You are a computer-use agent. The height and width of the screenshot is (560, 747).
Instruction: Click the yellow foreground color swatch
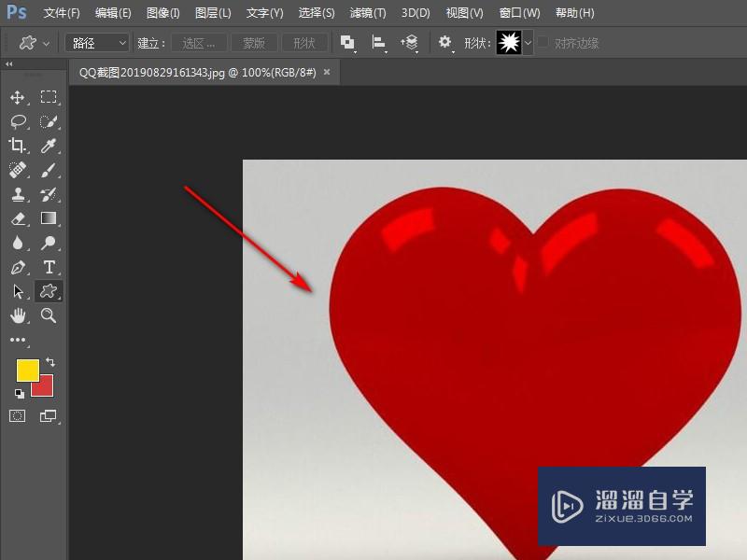coord(28,371)
